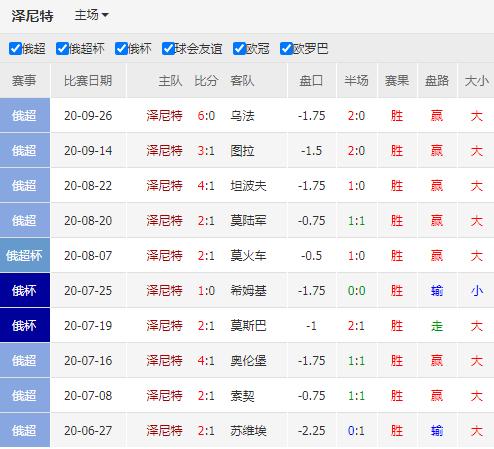
Task: Click away team 索契
Action: (x=242, y=396)
